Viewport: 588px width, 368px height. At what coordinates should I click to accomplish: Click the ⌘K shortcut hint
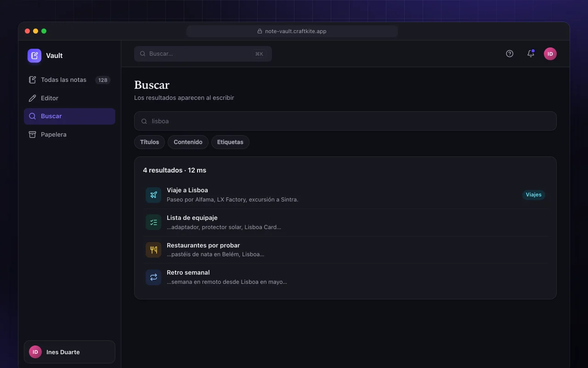coord(259,54)
